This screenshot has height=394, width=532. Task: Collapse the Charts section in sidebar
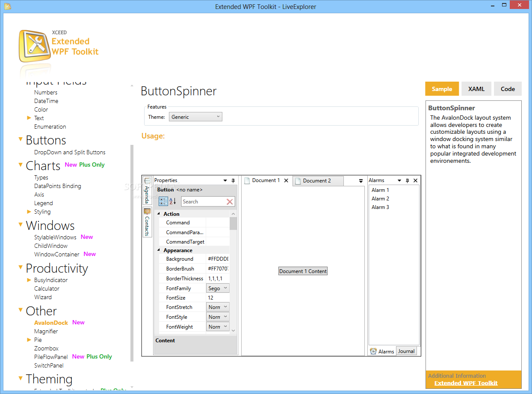pyautogui.click(x=21, y=165)
